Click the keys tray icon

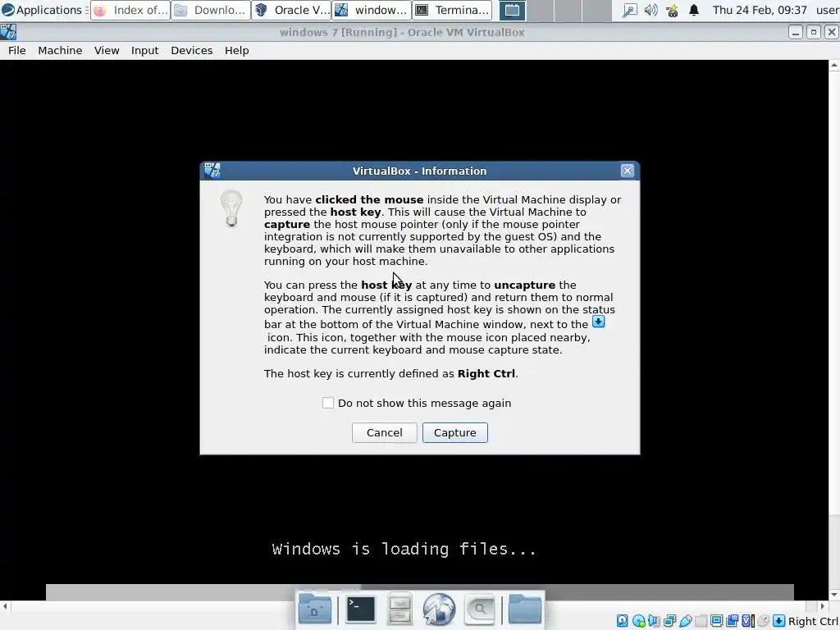coord(629,10)
